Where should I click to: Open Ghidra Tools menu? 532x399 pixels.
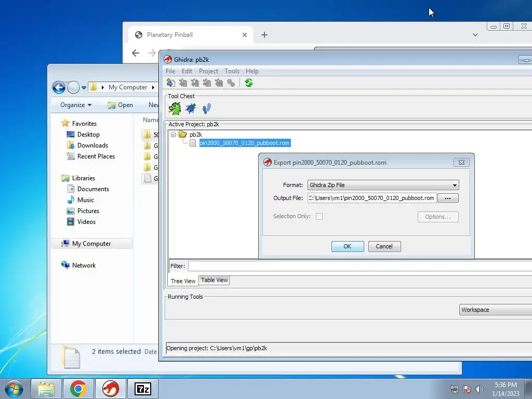click(x=232, y=71)
